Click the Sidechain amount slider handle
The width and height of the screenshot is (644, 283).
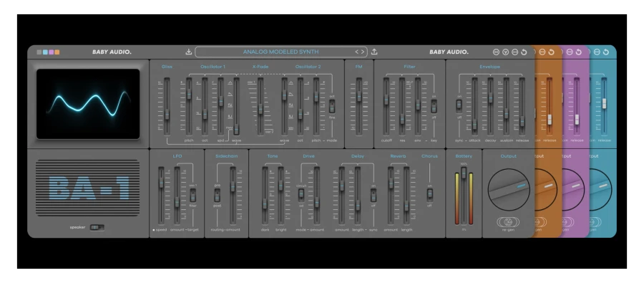(x=233, y=186)
